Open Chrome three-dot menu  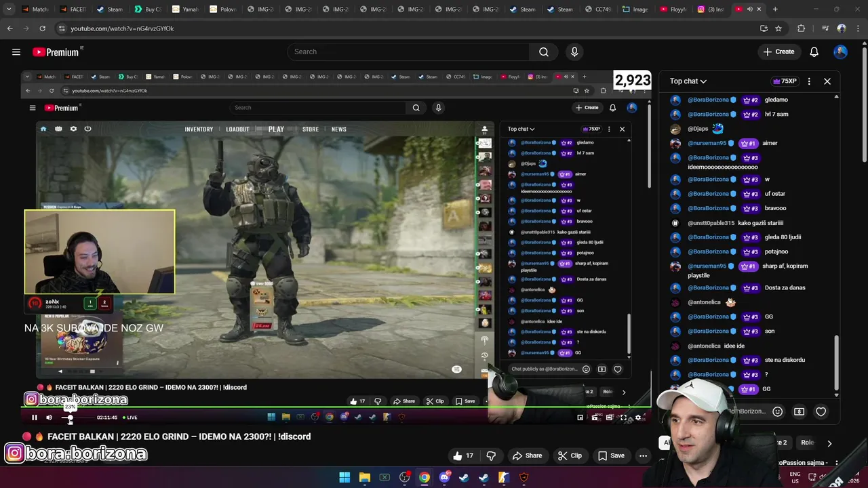(857, 28)
